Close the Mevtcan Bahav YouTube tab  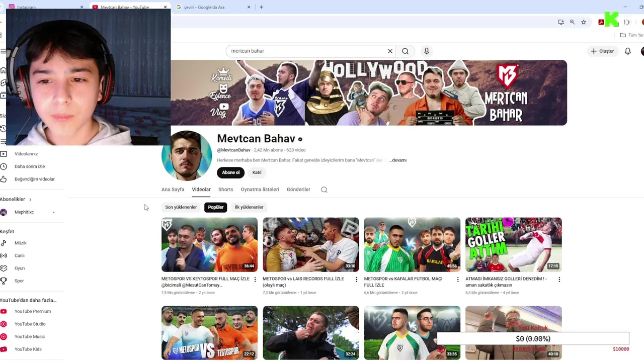[166, 7]
